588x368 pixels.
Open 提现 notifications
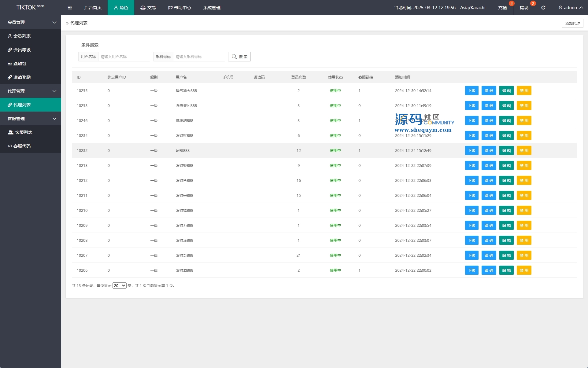(524, 8)
